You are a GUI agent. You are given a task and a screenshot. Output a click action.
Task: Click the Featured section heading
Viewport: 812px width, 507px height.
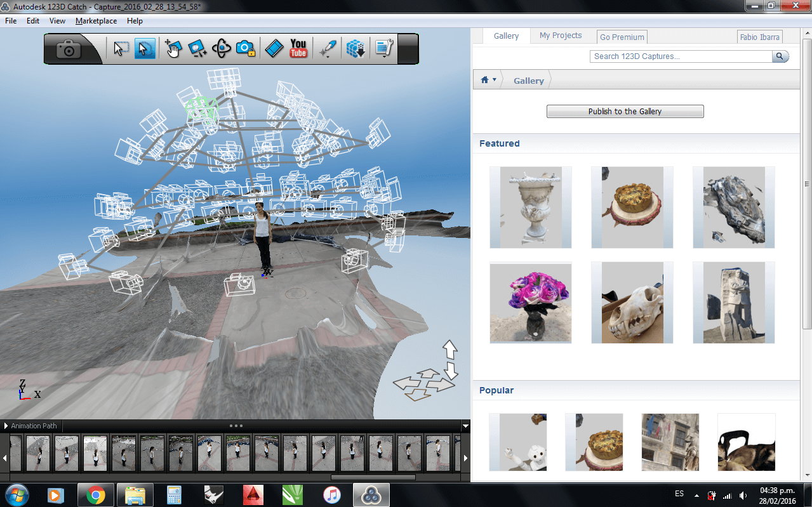tap(500, 143)
